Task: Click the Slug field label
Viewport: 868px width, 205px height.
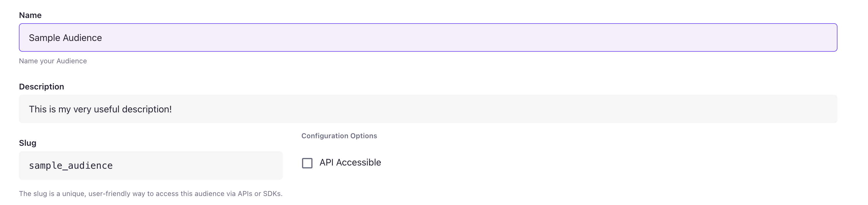Action: 28,143
